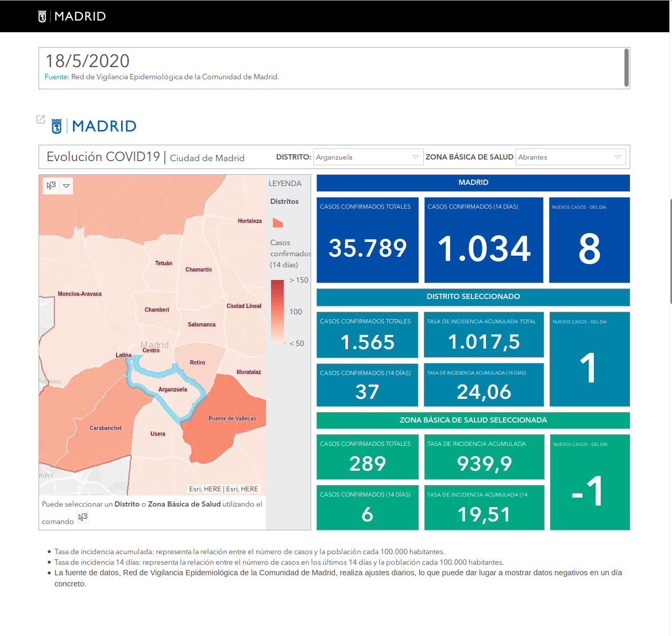
Task: Click the Fuente link under the date
Action: pos(56,77)
